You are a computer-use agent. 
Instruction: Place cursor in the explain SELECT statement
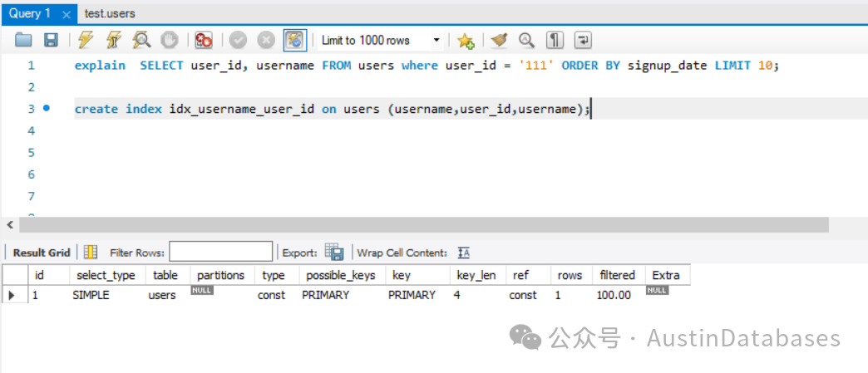point(427,66)
